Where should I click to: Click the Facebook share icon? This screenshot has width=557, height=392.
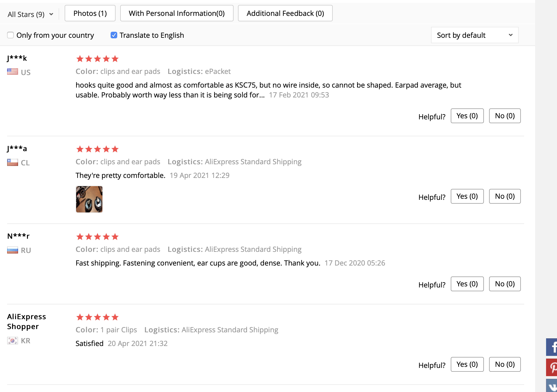pos(552,347)
